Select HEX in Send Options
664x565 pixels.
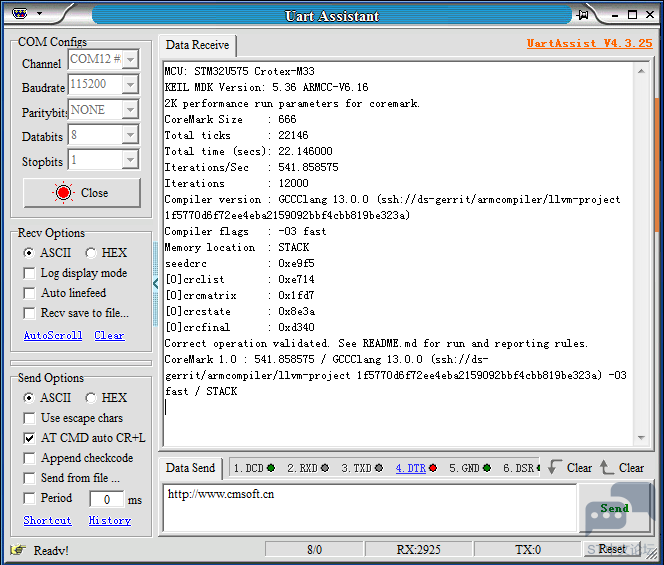[x=106, y=398]
